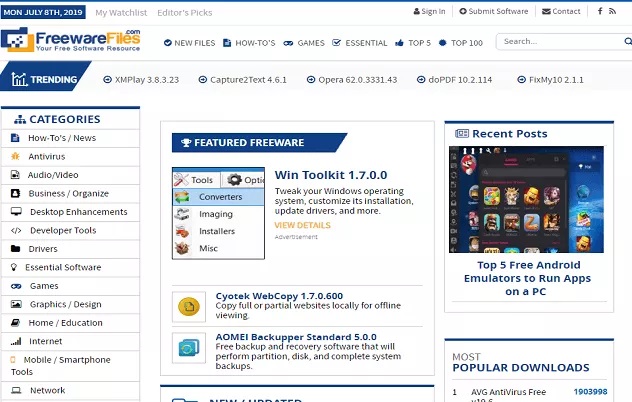Viewport: 632px width, 402px height.
Task: Click the AOMEI Backupper app icon
Action: (x=189, y=348)
